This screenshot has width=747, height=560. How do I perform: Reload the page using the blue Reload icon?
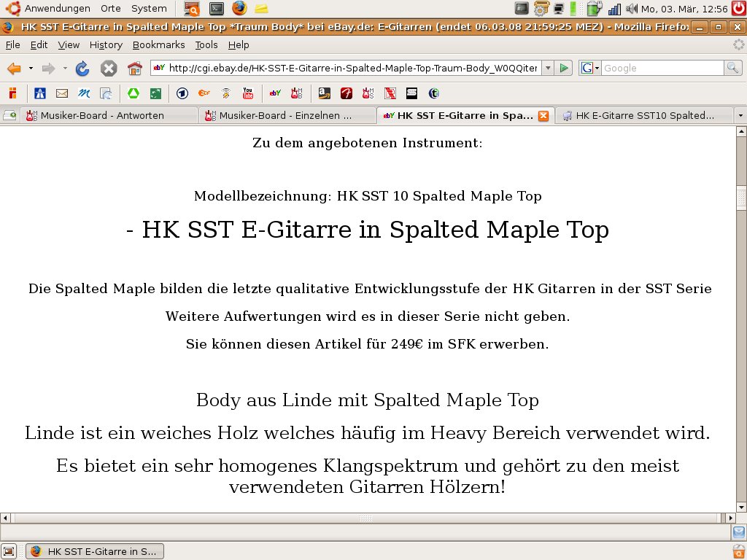[x=82, y=69]
